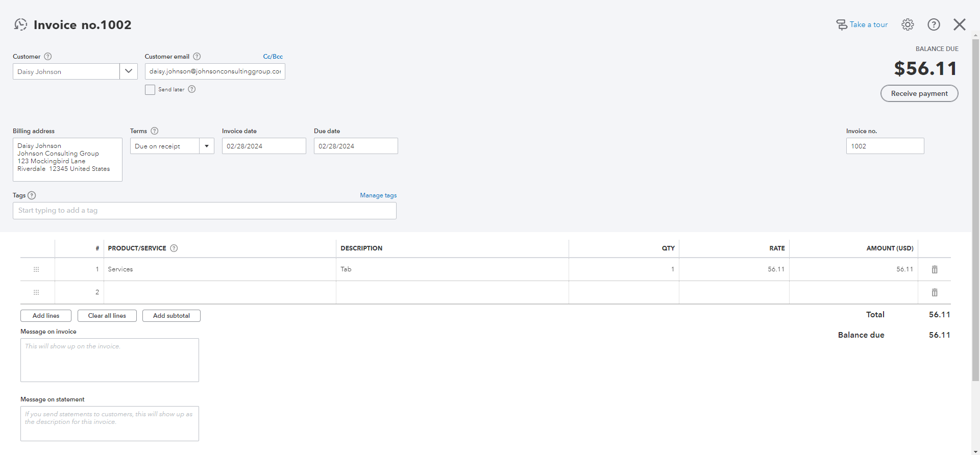Click help icon next to Product/Service

174,248
